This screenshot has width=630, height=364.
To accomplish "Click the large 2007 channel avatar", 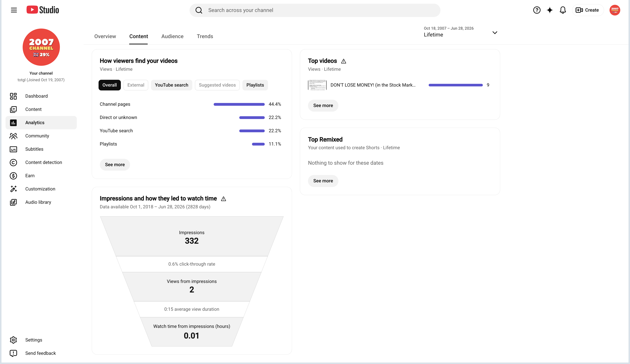I will 41,47.
